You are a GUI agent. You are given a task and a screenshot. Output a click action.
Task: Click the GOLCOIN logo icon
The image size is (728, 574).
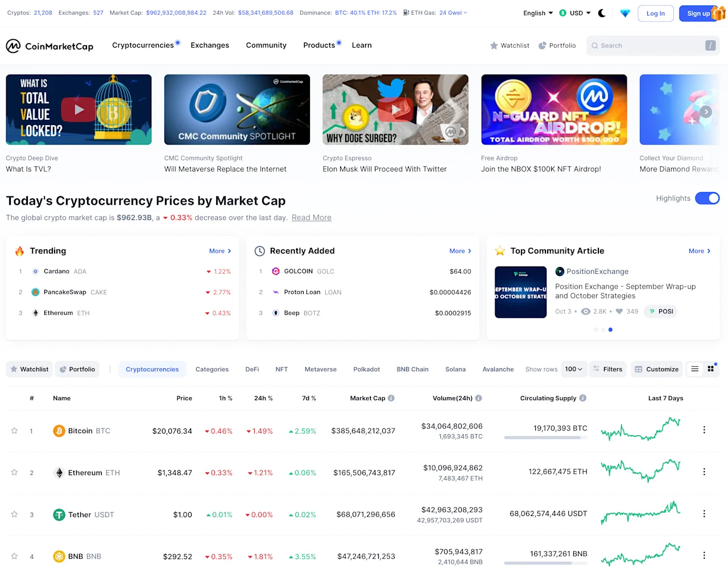[x=276, y=272]
